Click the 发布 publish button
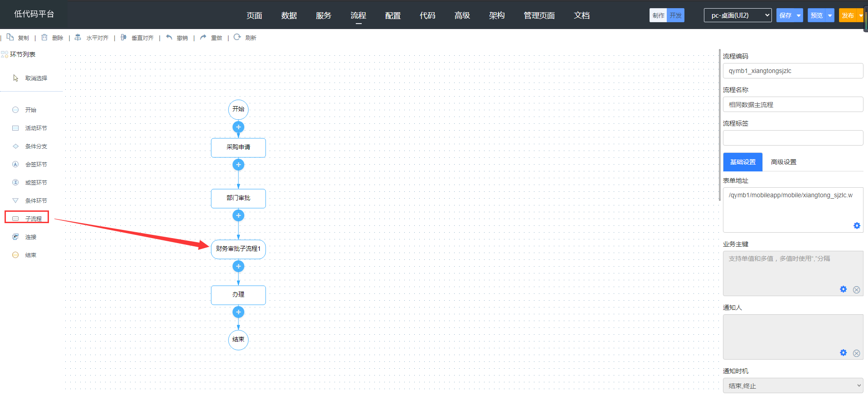This screenshot has width=868, height=395. 847,15
